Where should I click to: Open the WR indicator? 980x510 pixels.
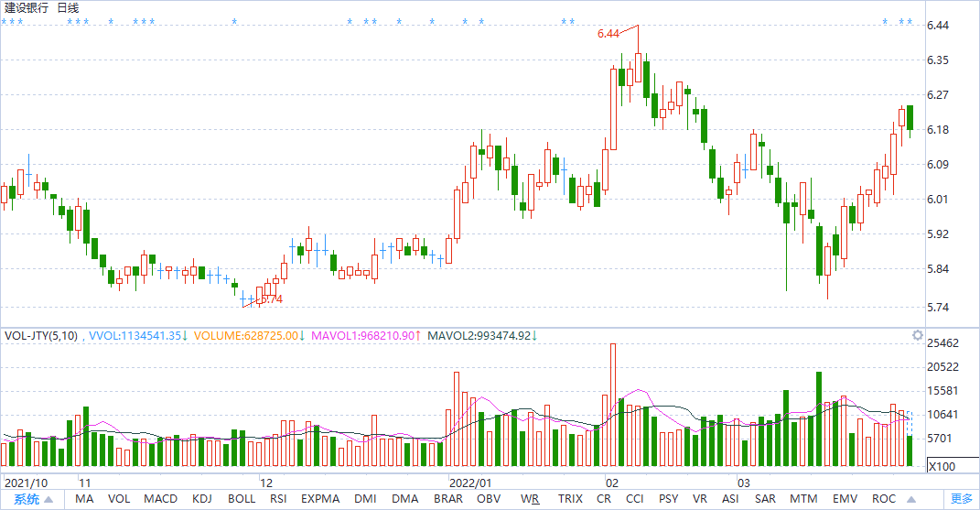point(530,499)
